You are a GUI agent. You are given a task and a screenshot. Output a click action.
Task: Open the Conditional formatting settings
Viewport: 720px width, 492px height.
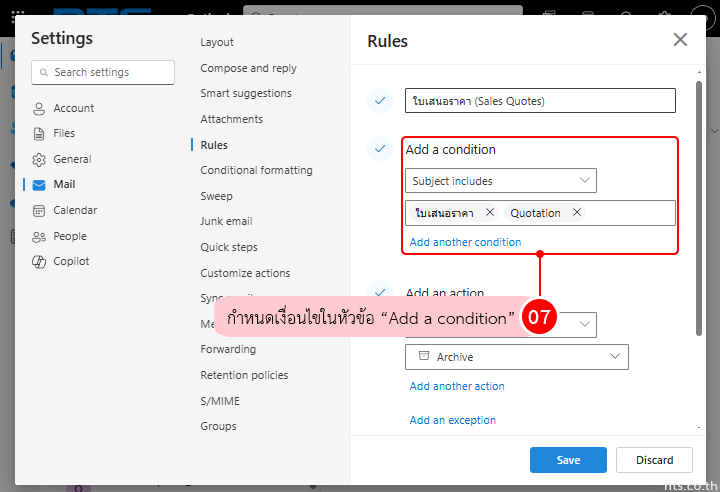click(x=256, y=170)
